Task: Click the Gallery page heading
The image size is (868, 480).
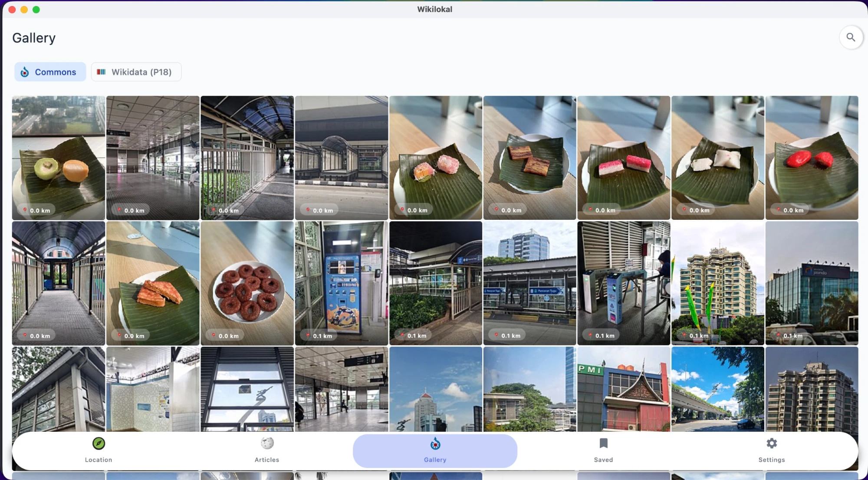Action: (34, 38)
